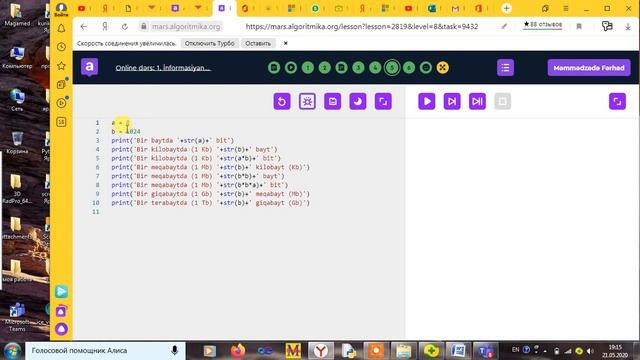Switch to the Gmail browser tab

[456, 8]
